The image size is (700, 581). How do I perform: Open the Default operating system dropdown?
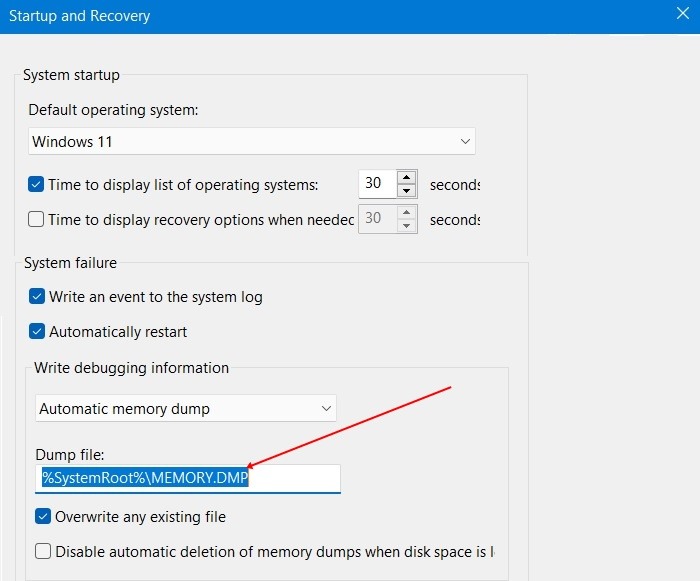[251, 142]
